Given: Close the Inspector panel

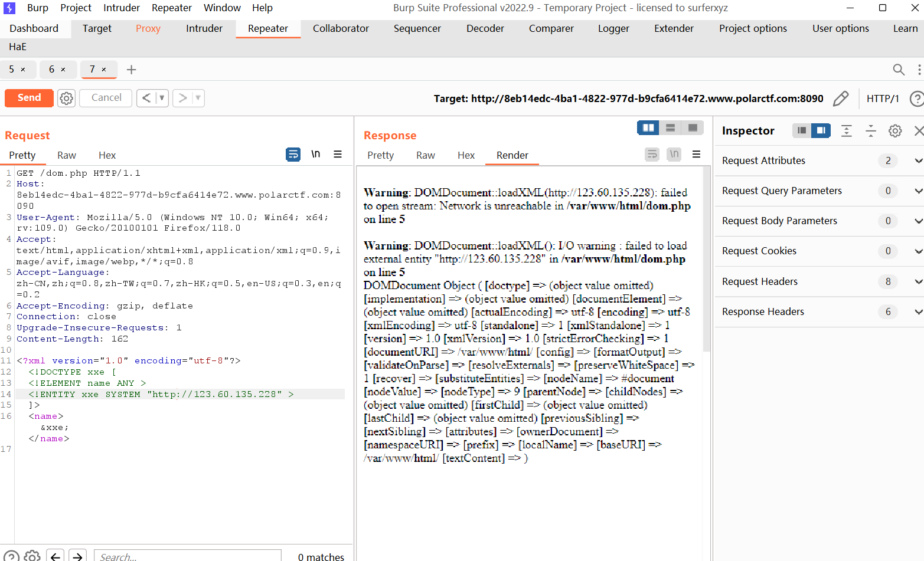Looking at the screenshot, I should click(x=919, y=131).
